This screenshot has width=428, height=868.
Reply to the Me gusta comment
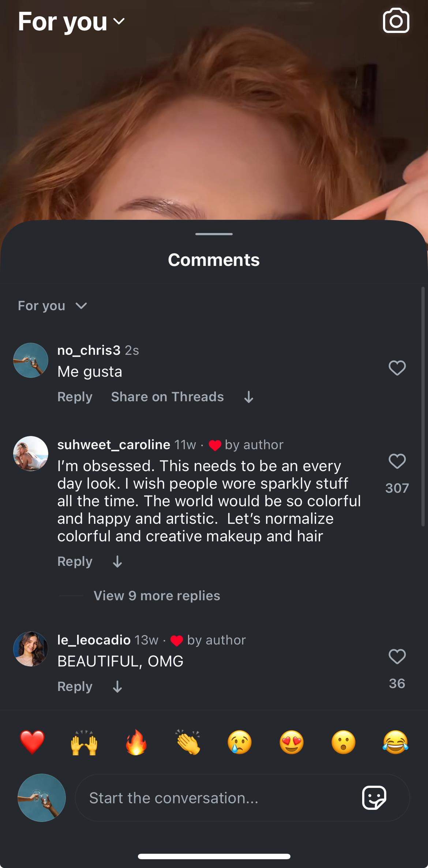tap(75, 397)
